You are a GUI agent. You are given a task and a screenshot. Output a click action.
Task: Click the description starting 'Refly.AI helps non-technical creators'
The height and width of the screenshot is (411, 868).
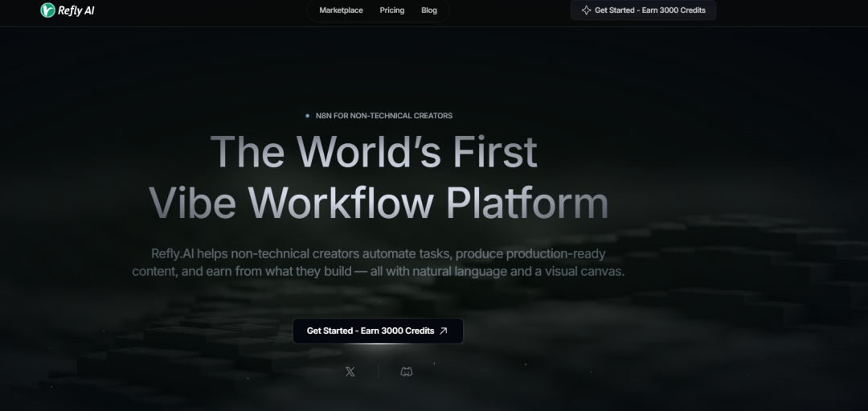pyautogui.click(x=378, y=262)
